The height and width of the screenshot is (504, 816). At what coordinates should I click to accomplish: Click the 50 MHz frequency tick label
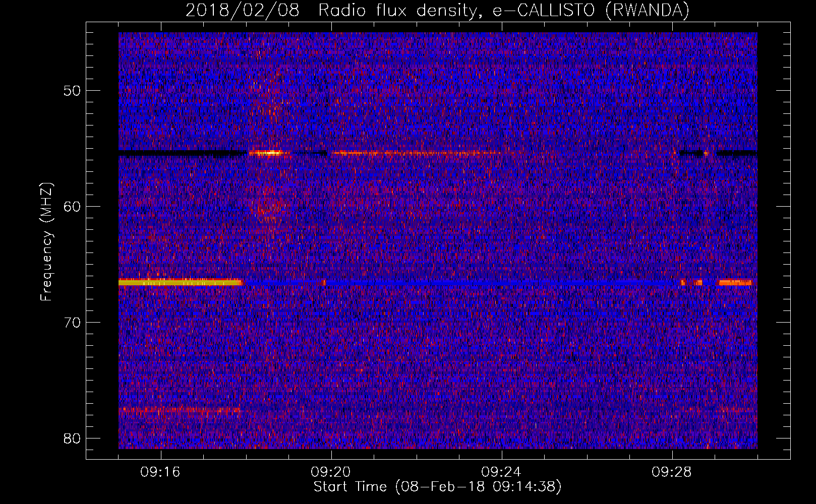pos(72,91)
